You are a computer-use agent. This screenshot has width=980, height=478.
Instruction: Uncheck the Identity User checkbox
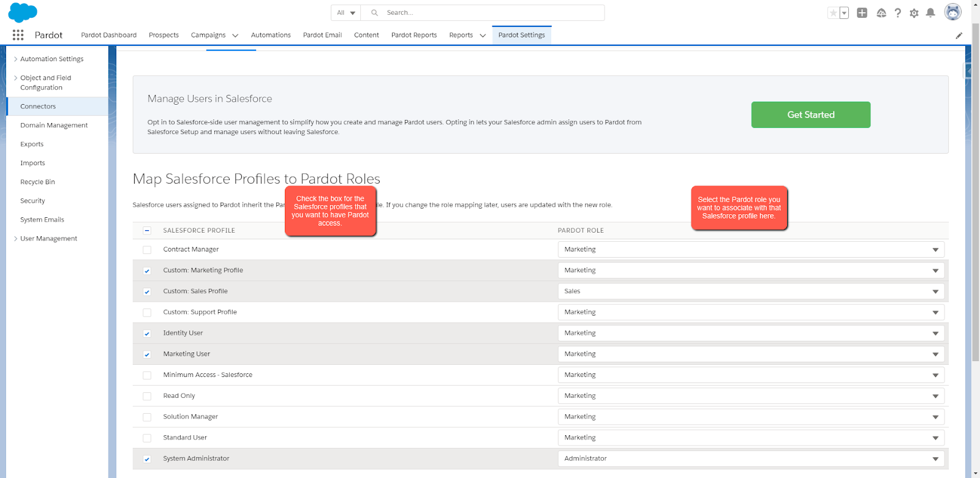(x=147, y=334)
